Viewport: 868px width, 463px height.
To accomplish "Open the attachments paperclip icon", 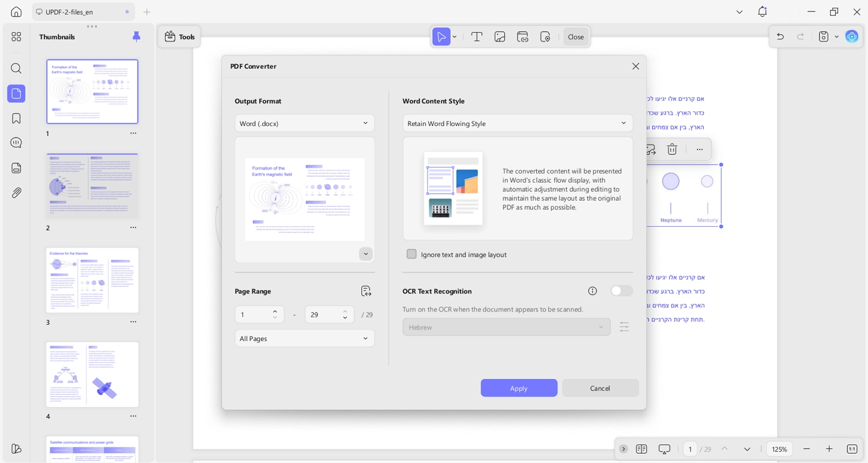I will [x=16, y=193].
